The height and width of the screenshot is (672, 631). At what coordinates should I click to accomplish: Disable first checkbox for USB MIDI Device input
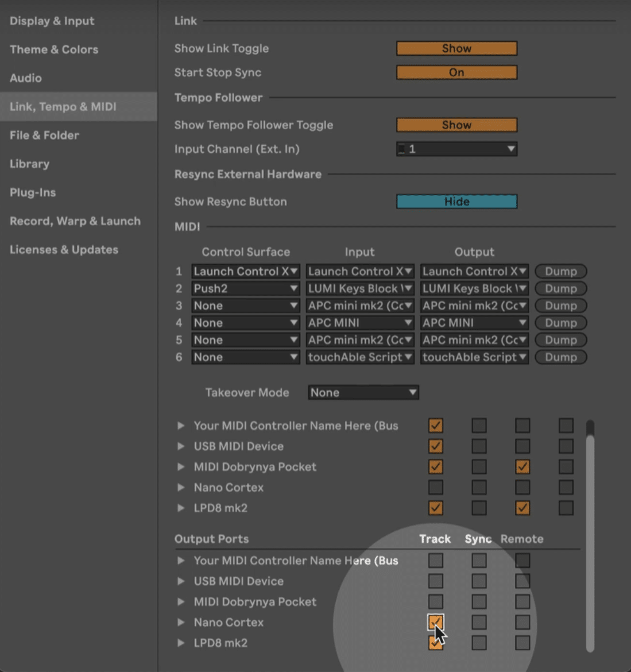pos(436,446)
